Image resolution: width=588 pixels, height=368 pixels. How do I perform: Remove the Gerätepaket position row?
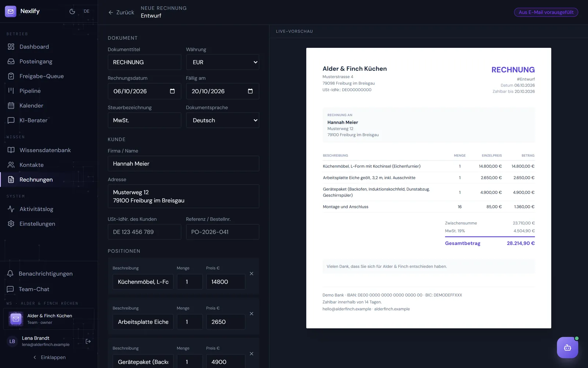[x=251, y=354]
